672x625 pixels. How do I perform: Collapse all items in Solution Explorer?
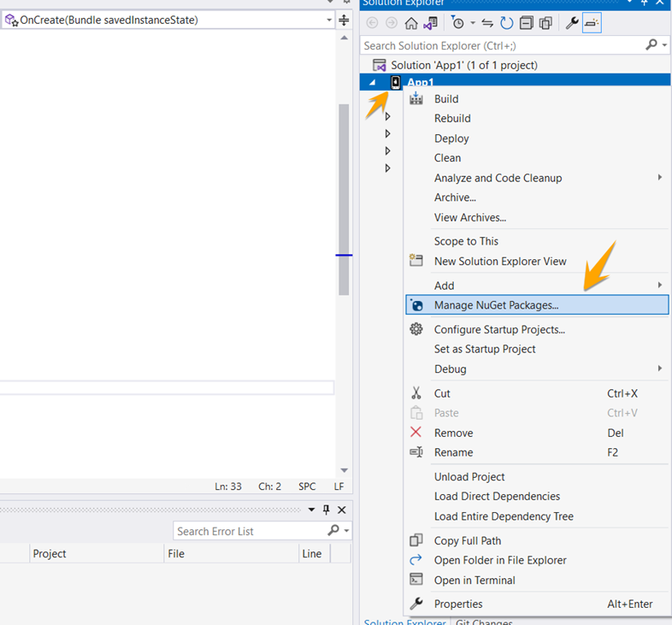pos(527,23)
